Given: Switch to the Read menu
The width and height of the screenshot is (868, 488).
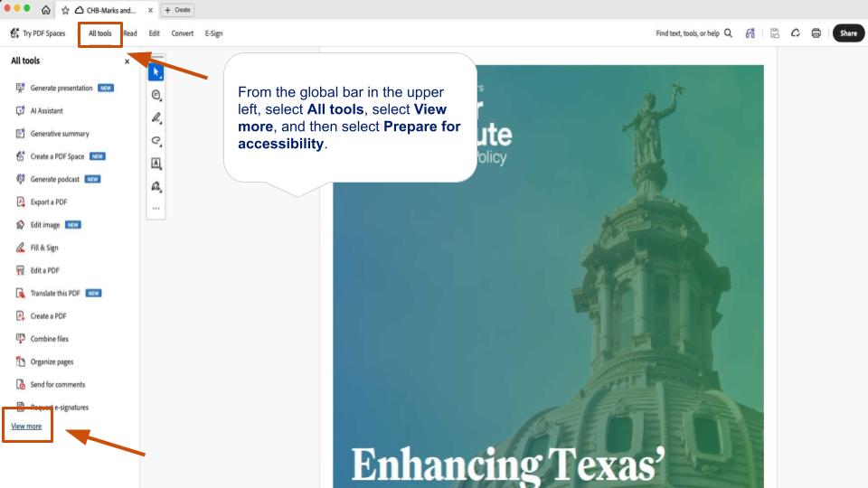Looking at the screenshot, I should pos(130,33).
